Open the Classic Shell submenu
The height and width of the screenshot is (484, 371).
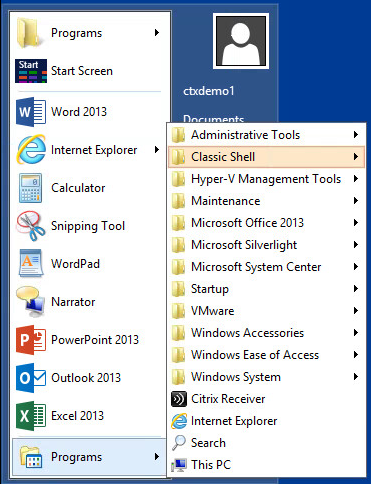pos(266,157)
